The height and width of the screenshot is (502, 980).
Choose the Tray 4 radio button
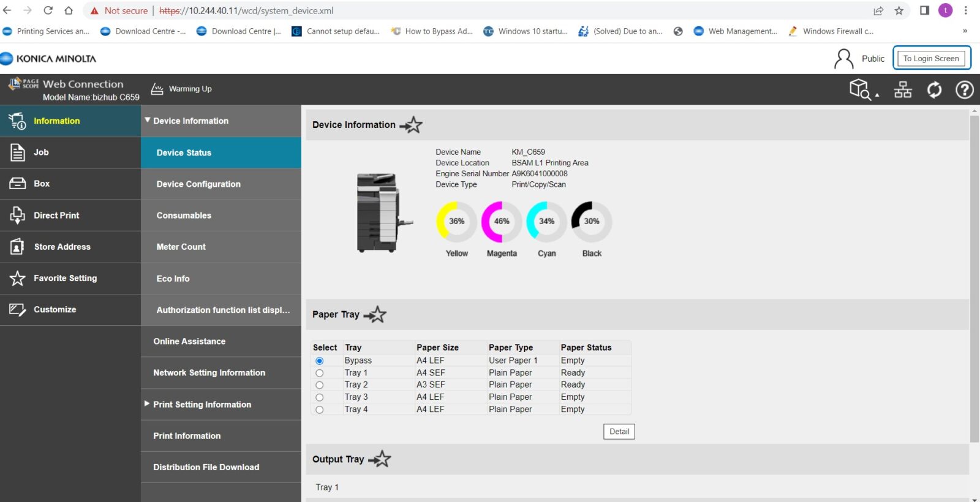point(319,410)
